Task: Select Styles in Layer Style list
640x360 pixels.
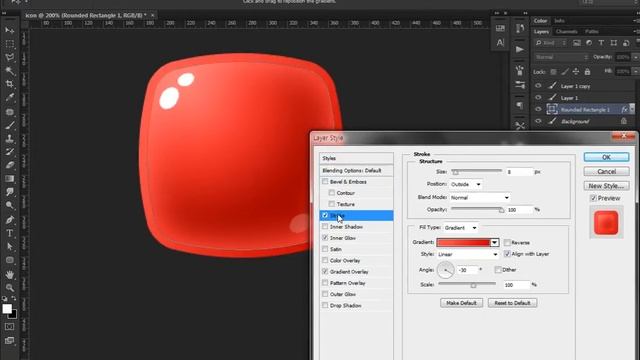Action: [356, 158]
